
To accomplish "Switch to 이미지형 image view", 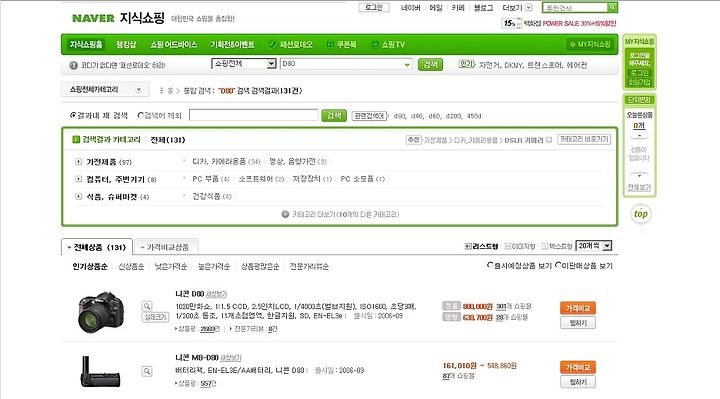I will point(520,247).
